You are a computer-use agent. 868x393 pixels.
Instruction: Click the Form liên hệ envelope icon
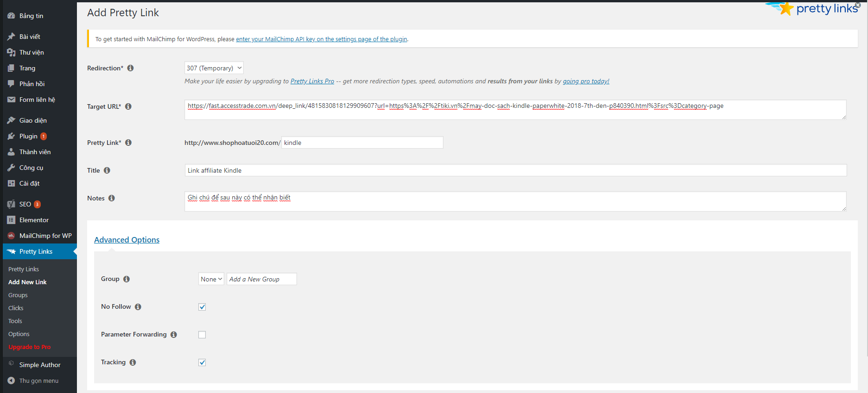(x=11, y=100)
